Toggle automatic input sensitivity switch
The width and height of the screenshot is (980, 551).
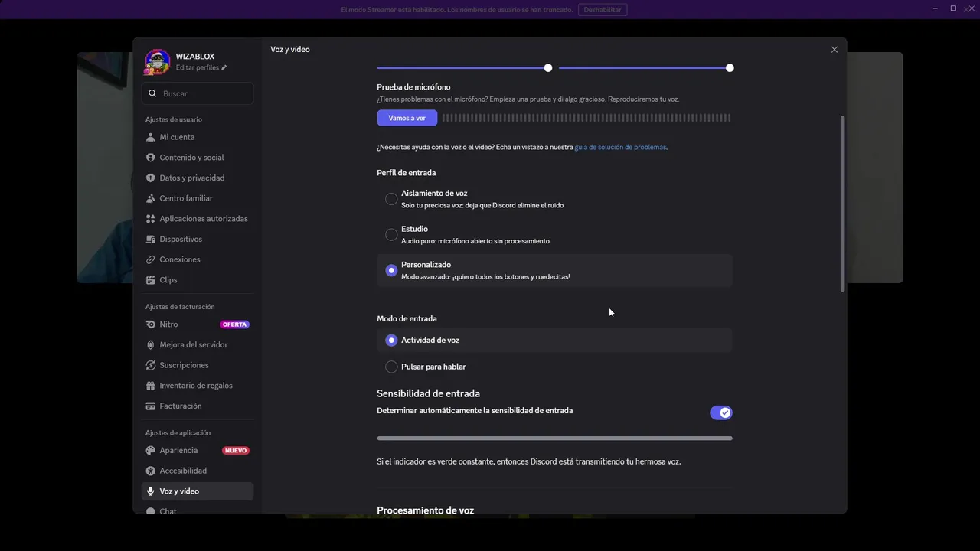pos(721,412)
